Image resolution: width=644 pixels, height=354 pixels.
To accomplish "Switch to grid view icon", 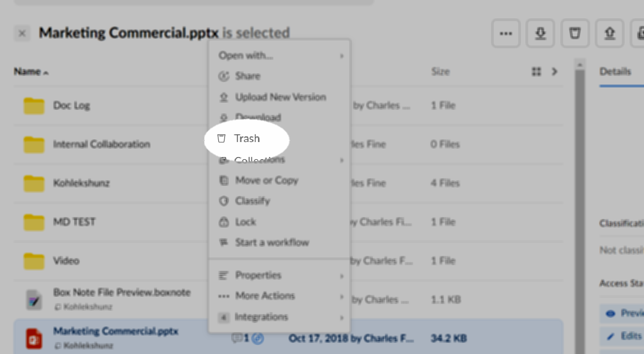I will click(536, 72).
